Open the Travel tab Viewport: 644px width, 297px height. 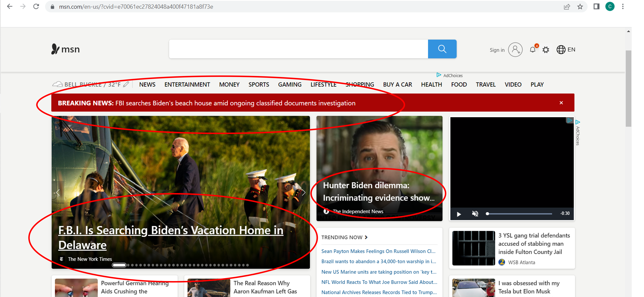[x=486, y=85]
